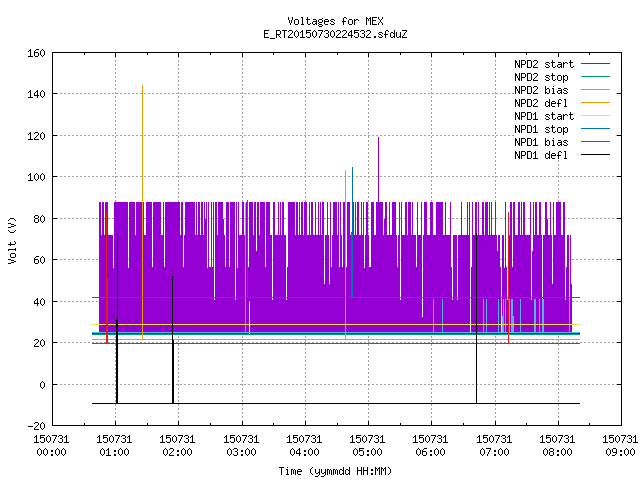Click the blue NPD1 stop legend line
The height and width of the screenshot is (480, 640).
point(596,129)
